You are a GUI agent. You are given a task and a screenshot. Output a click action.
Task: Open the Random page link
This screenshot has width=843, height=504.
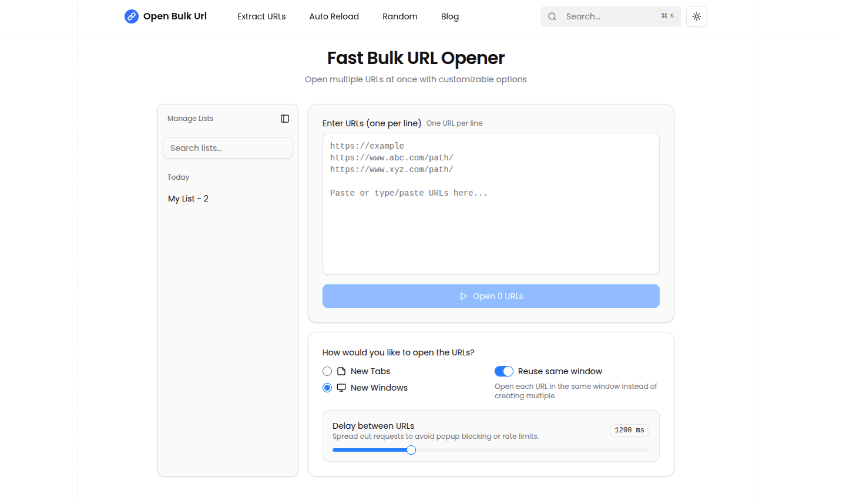tap(399, 16)
